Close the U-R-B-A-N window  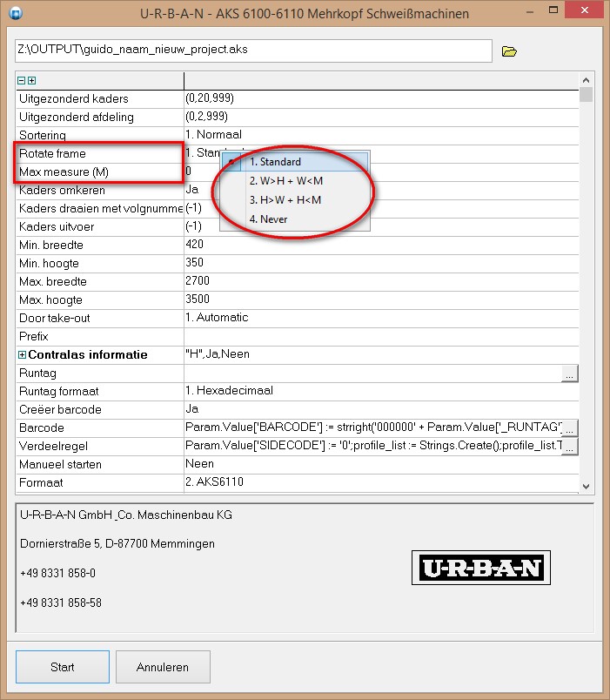tap(585, 10)
